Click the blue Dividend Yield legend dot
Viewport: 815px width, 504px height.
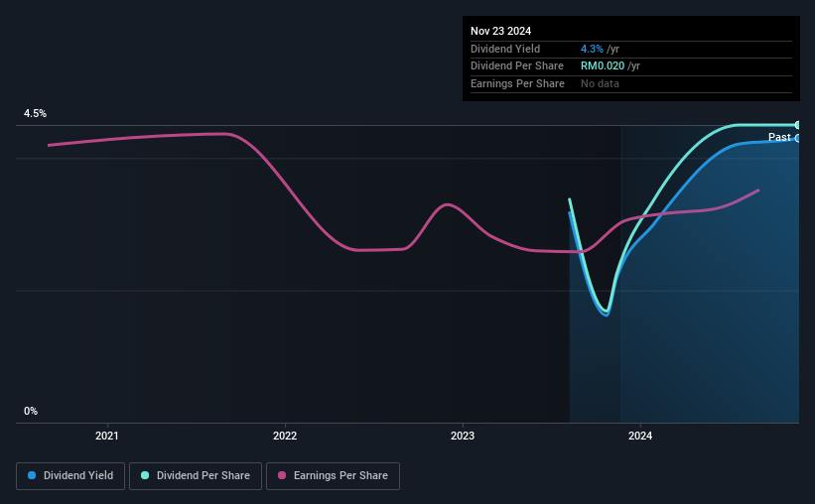[32, 475]
